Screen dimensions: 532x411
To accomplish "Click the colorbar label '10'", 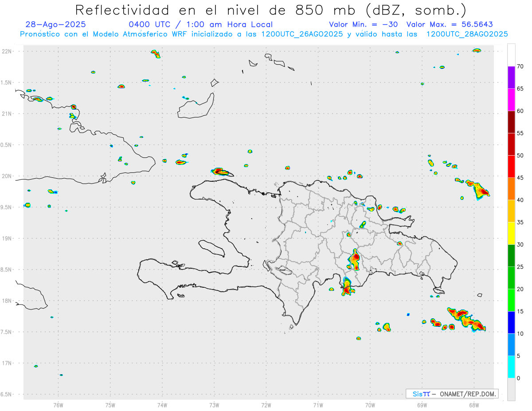I will [520, 333].
